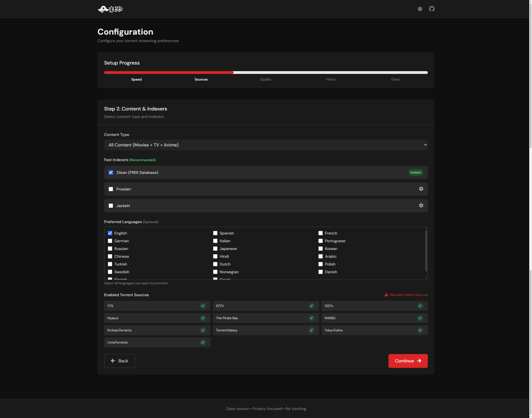Click the LimeTorrents checkmark icon
The width and height of the screenshot is (532, 418).
tap(203, 342)
